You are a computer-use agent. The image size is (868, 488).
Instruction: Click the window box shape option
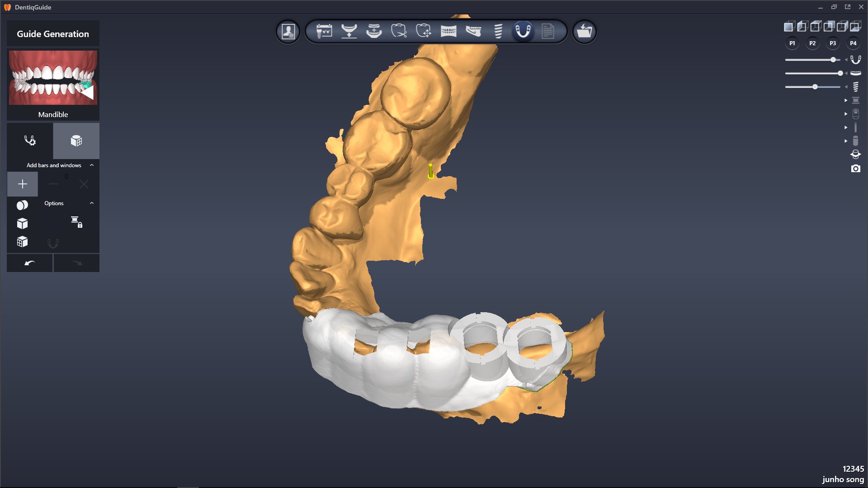22,242
